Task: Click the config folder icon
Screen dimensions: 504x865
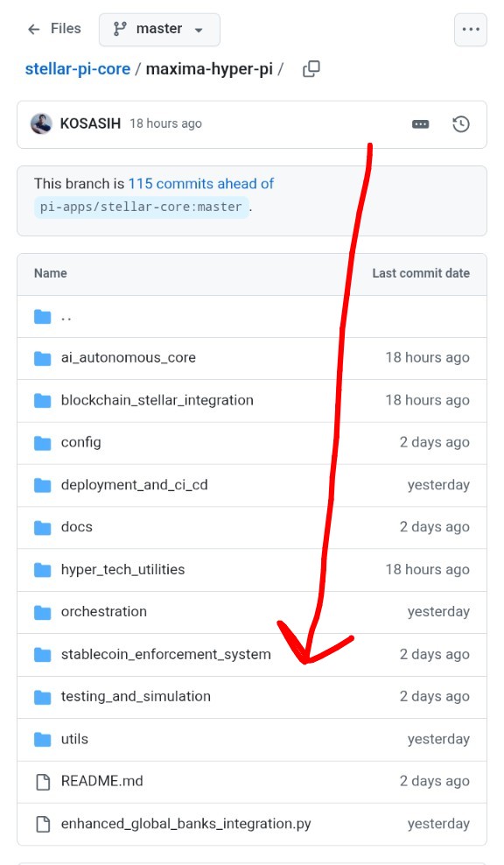Action: (x=43, y=443)
